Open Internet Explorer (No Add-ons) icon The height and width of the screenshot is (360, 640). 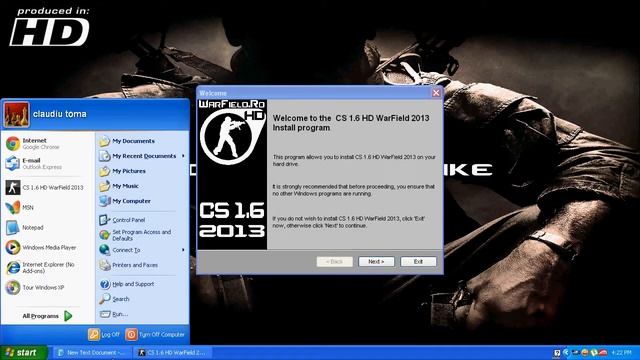click(13, 267)
